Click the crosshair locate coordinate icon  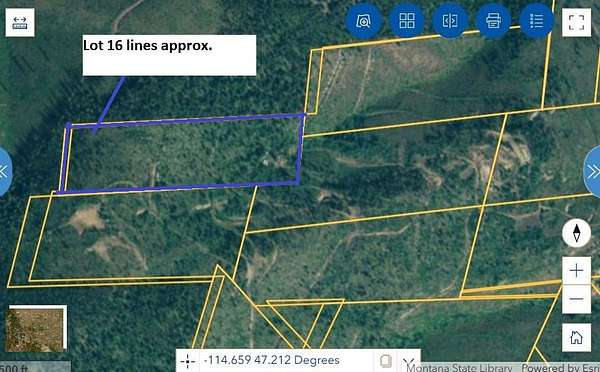coord(188,361)
